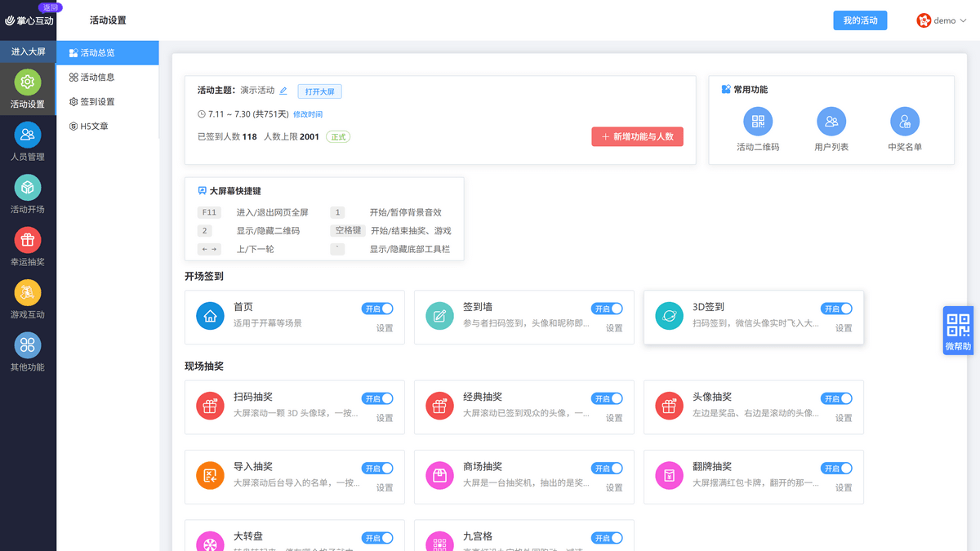This screenshot has width=980, height=551.
Task: Select 活动总览 in the submenu
Action: click(108, 53)
